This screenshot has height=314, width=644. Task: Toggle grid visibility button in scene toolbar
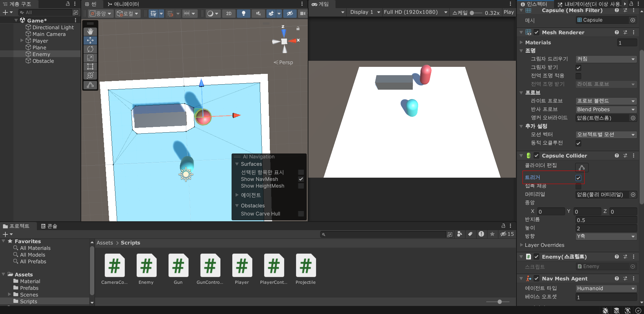pyautogui.click(x=153, y=13)
